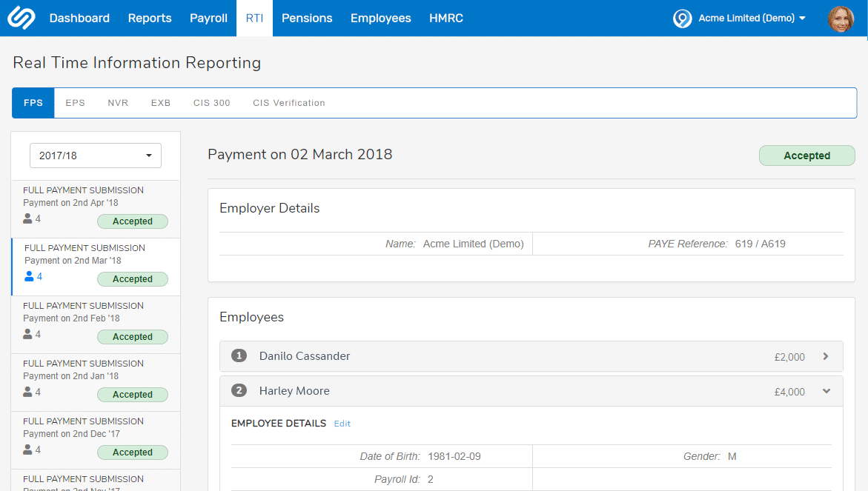Switch to the EXB tab
Viewport: 868px width, 491px height.
[x=161, y=103]
